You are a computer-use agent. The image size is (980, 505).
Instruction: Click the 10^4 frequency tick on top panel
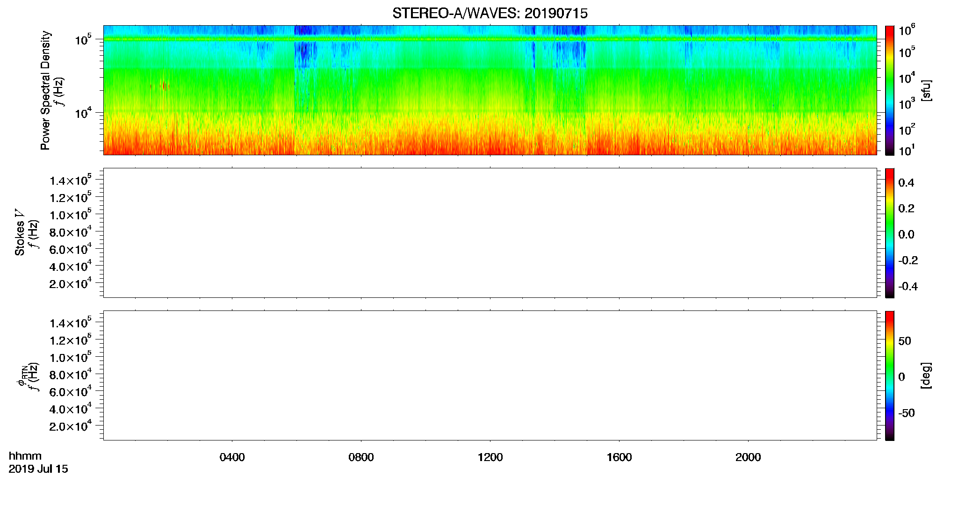pos(83,113)
